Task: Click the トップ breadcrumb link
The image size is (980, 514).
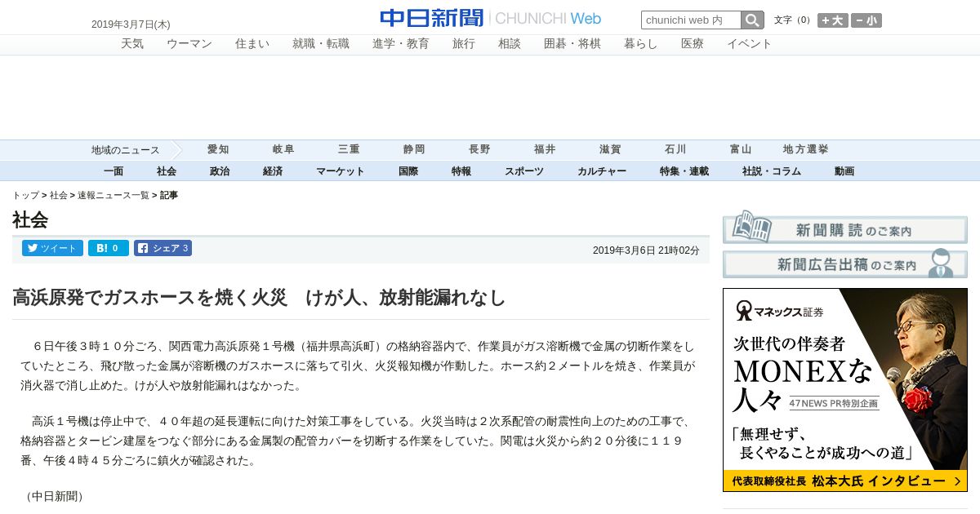Action: click(x=25, y=196)
